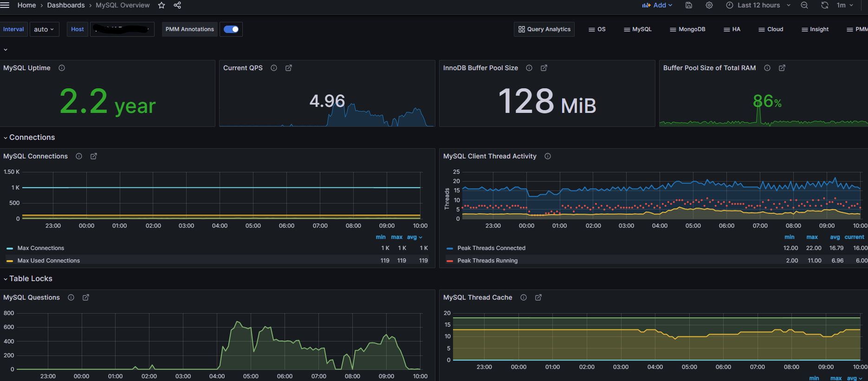868x381 pixels.
Task: Click Max Connections cyan color swatch
Action: [10, 249]
